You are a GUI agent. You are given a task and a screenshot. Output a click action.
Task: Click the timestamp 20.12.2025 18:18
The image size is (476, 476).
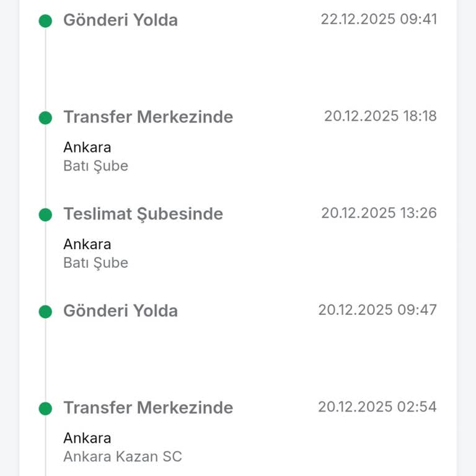click(x=380, y=116)
